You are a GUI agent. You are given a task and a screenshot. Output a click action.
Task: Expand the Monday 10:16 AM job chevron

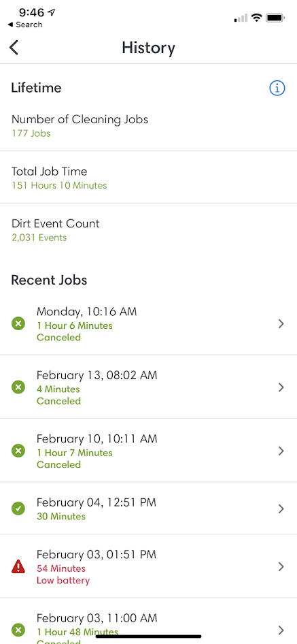coord(281,324)
